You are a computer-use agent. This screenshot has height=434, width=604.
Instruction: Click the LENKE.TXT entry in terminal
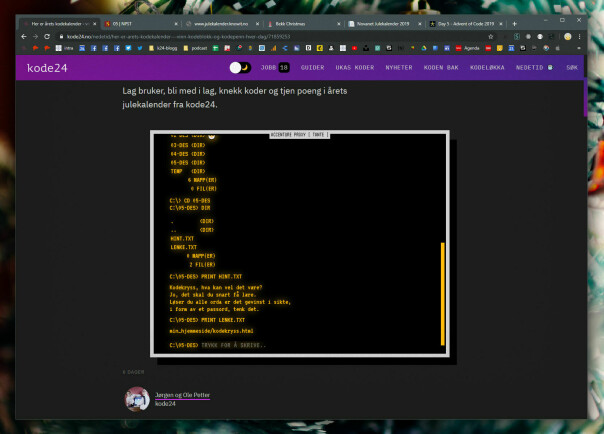click(183, 247)
